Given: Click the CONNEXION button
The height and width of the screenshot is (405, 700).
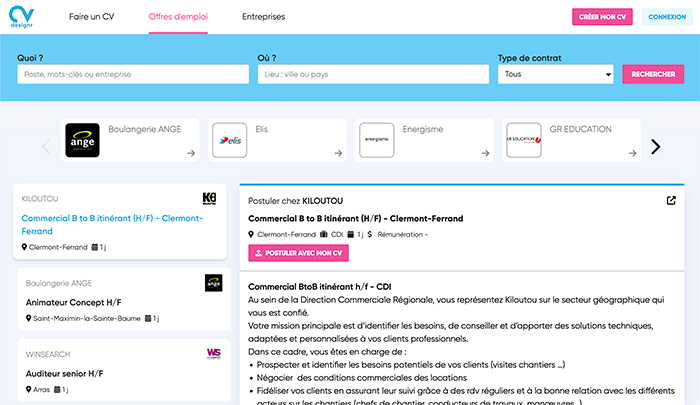Looking at the screenshot, I should (667, 17).
